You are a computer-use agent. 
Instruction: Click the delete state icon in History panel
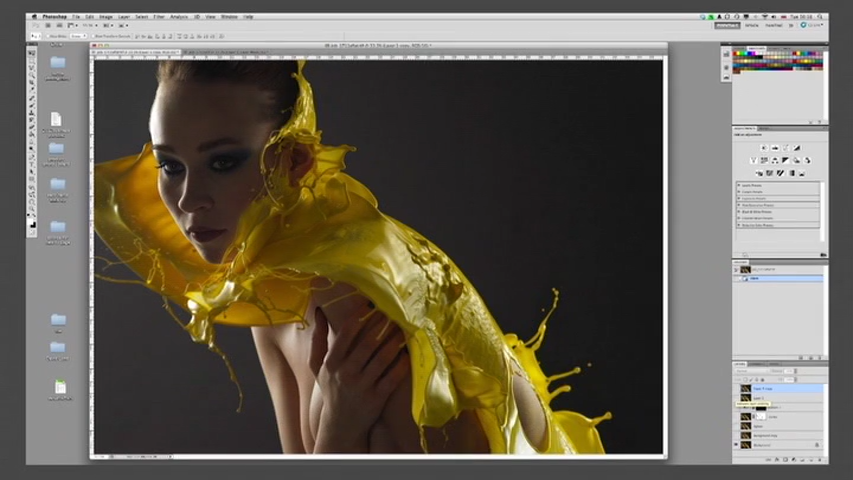click(x=820, y=358)
